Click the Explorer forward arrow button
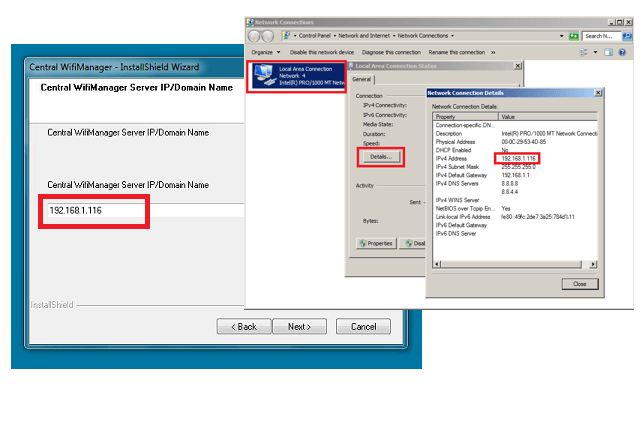Image resolution: width=643 pixels, height=442 pixels. (x=267, y=36)
